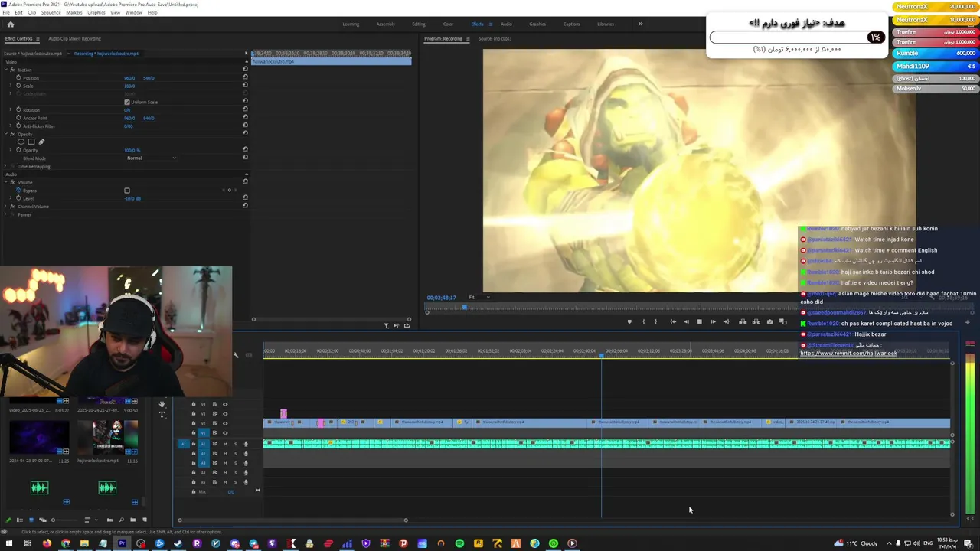Go to In point in Program monitor
Viewport: 980px width, 551px height.
pos(673,321)
